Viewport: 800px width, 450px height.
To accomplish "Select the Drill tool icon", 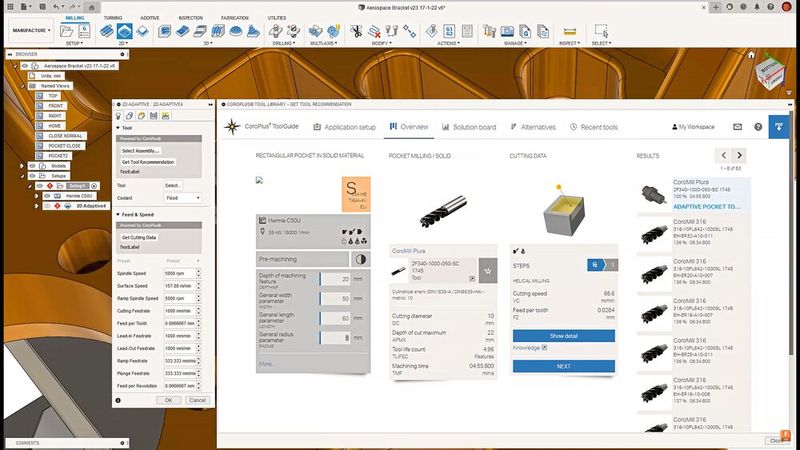I will [x=276, y=31].
